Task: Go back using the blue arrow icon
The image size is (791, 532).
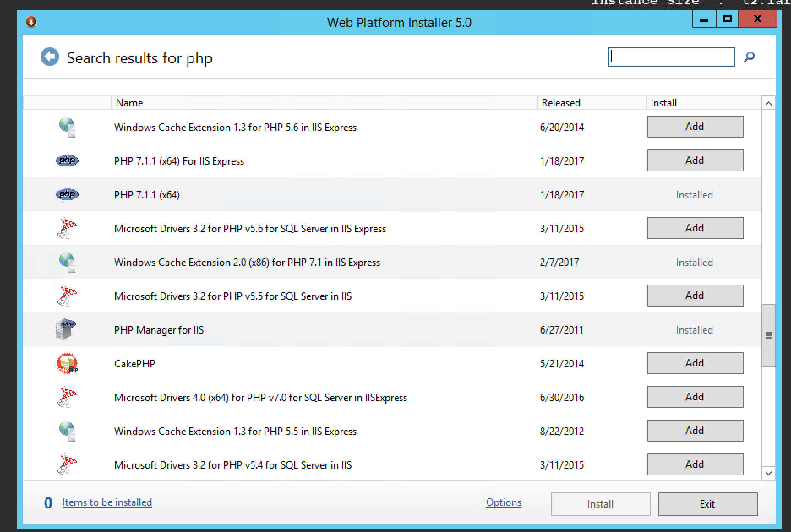Action: [x=50, y=57]
